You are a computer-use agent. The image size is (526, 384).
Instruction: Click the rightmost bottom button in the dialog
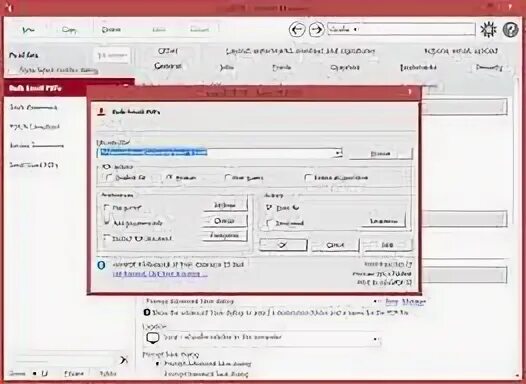click(388, 245)
